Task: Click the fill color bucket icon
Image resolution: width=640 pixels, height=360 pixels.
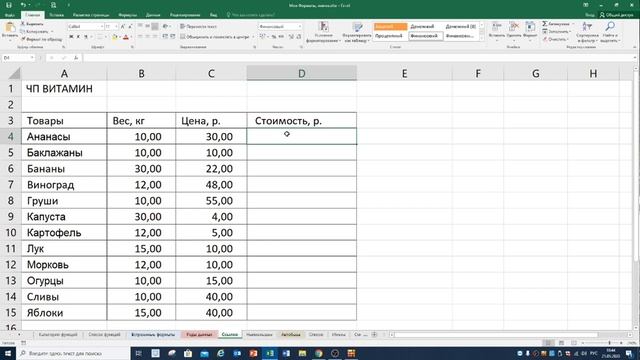Action: click(x=115, y=37)
